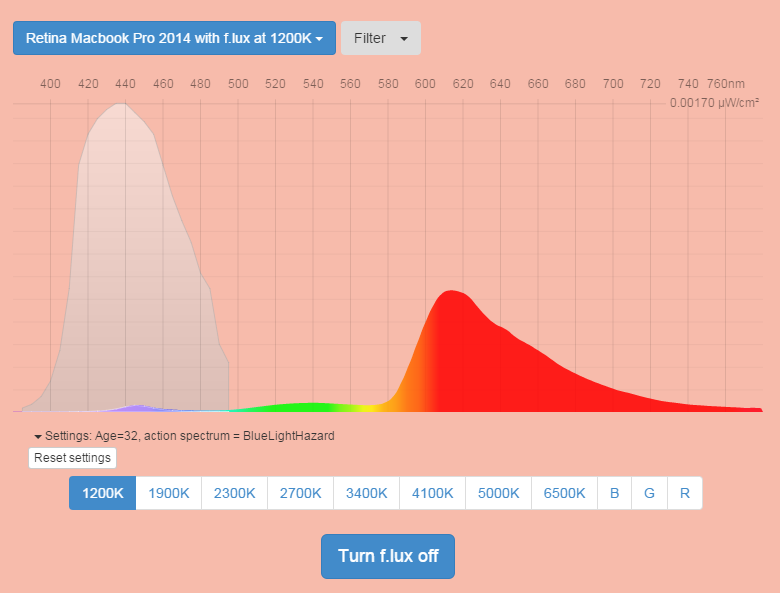Select the 1900K color temperature
The width and height of the screenshot is (780, 593).
tap(168, 493)
